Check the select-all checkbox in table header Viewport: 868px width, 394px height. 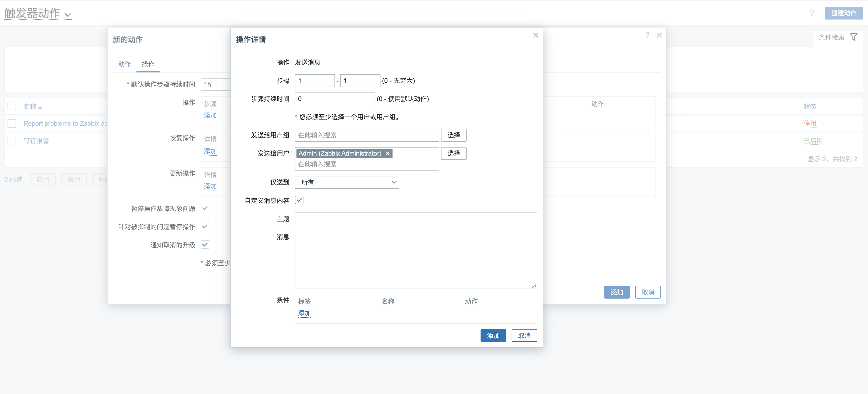point(12,106)
